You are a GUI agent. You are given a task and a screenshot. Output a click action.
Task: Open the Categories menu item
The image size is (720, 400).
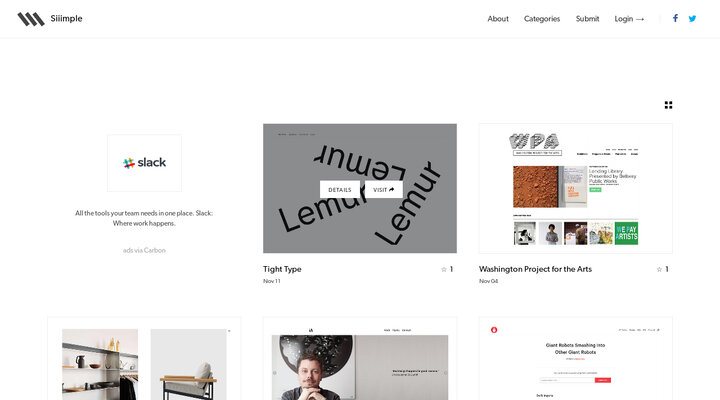pyautogui.click(x=542, y=19)
